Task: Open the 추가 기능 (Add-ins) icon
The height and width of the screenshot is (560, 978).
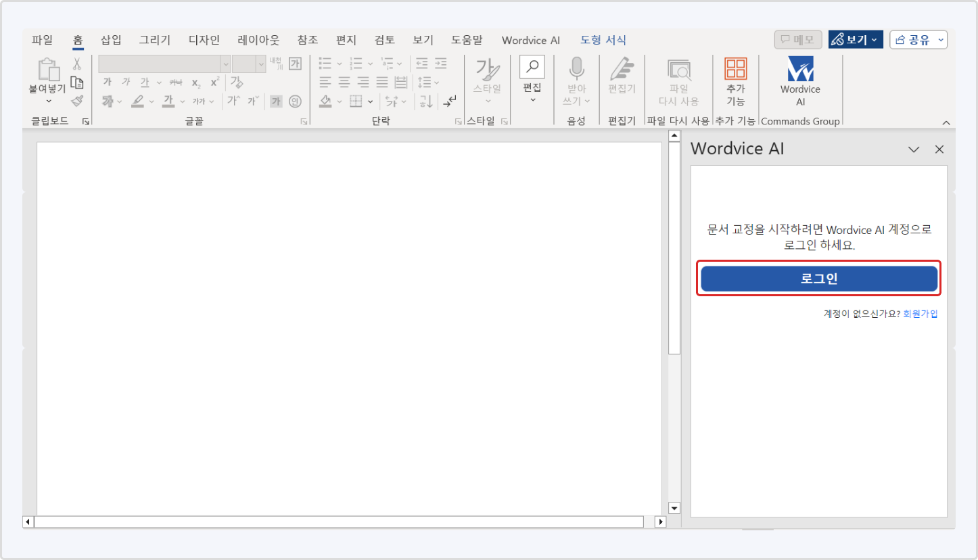Action: point(736,74)
